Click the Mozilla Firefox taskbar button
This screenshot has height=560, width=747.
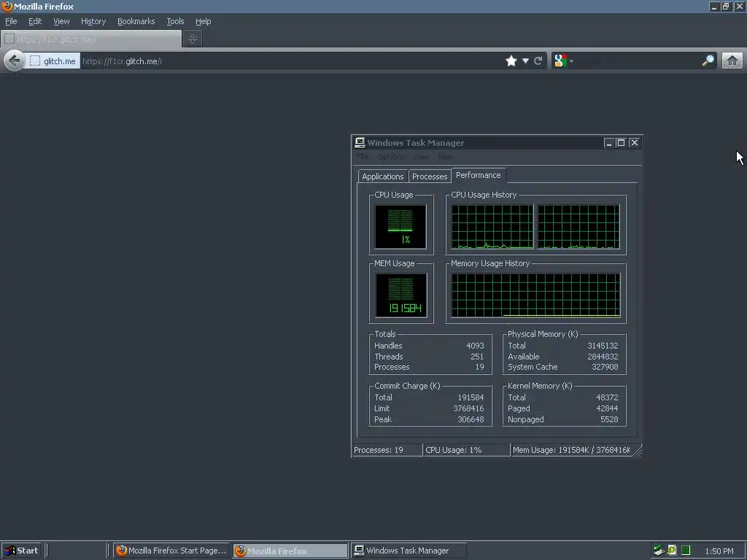point(290,551)
